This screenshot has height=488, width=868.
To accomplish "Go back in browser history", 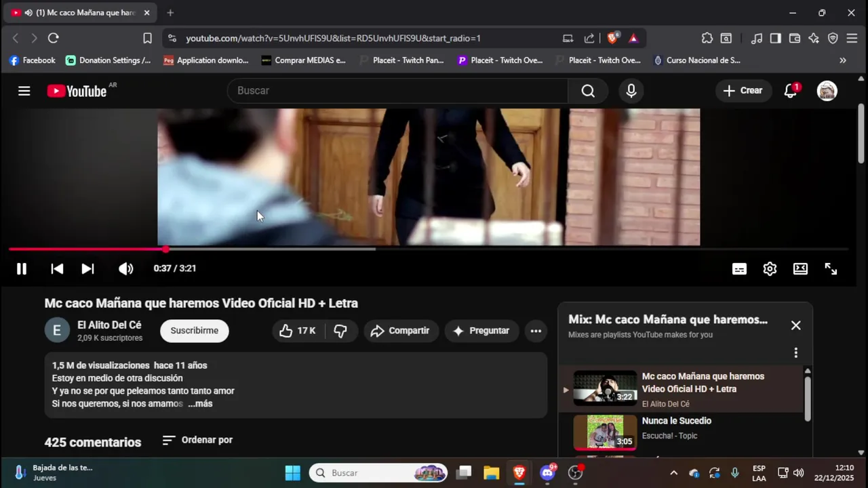I will [16, 39].
